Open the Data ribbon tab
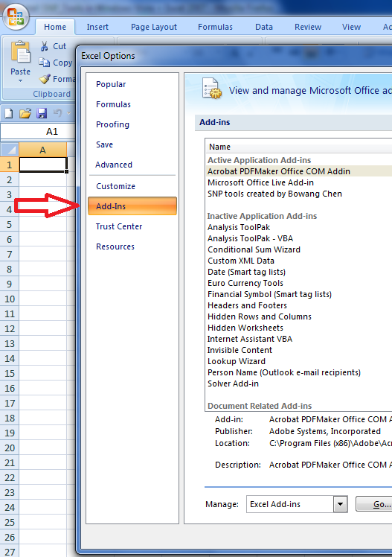 tap(264, 27)
